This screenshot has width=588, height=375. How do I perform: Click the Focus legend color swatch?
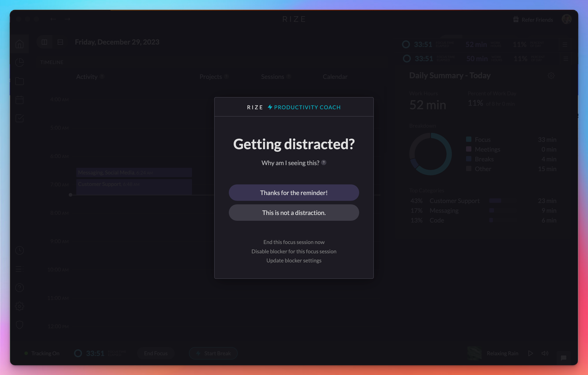(468, 139)
